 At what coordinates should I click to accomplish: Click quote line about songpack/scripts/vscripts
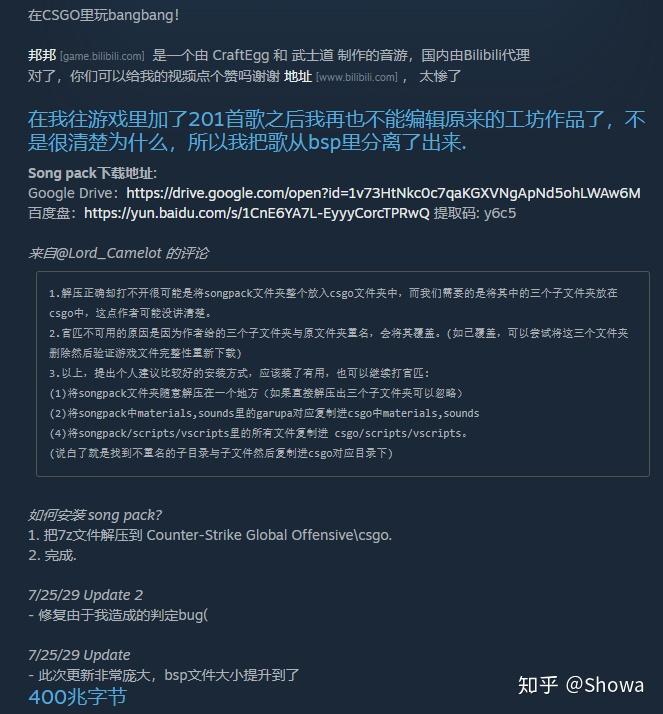(258, 434)
